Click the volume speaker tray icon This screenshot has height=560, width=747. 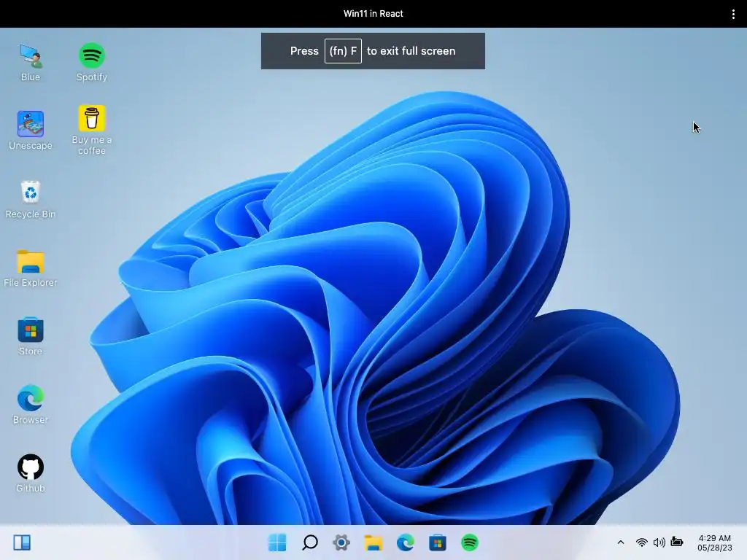(x=659, y=542)
